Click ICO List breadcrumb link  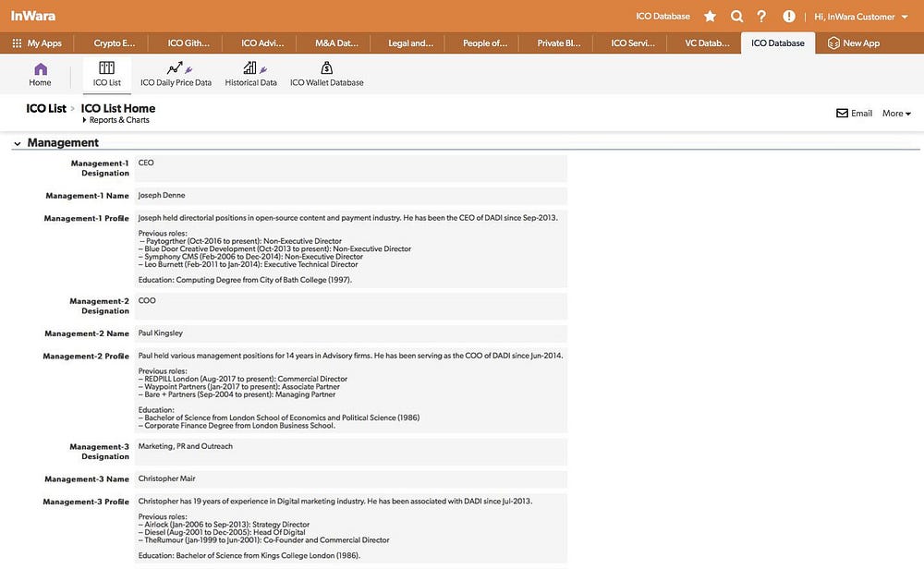(x=46, y=108)
